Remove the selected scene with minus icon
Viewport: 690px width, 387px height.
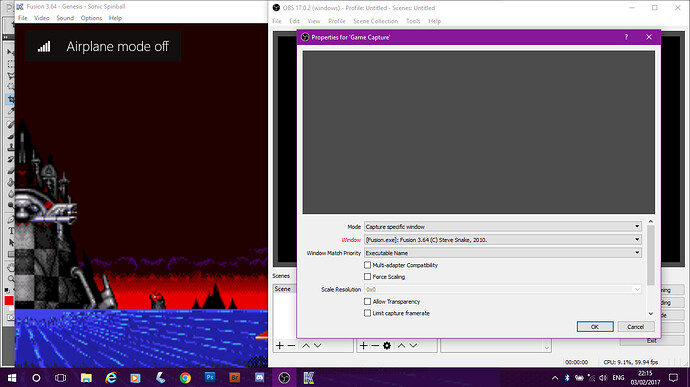(x=291, y=346)
